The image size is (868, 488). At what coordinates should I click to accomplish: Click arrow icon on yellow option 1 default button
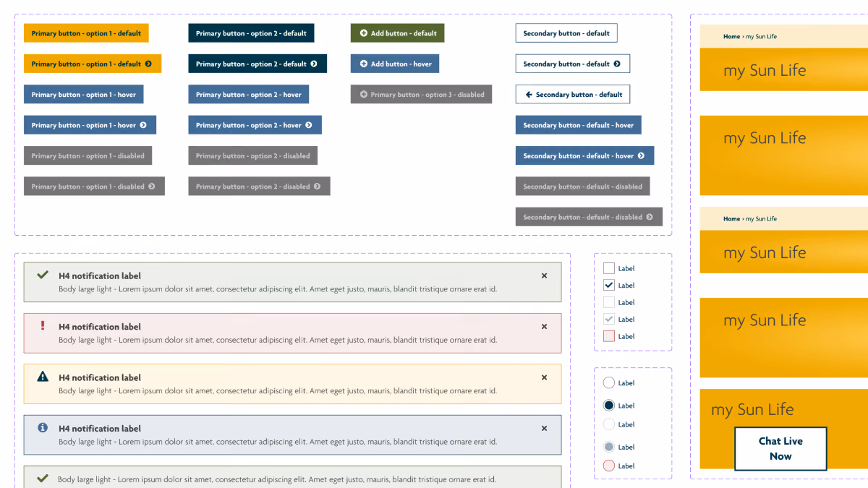[148, 64]
